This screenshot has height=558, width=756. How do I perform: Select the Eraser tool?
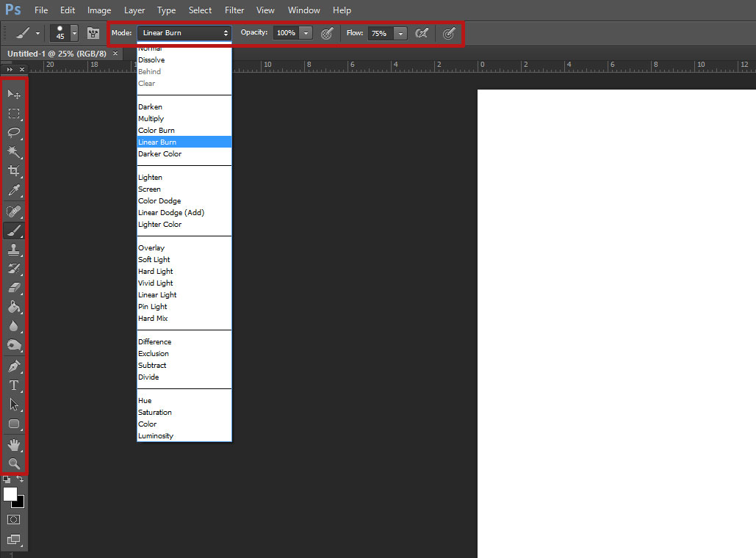(14, 288)
